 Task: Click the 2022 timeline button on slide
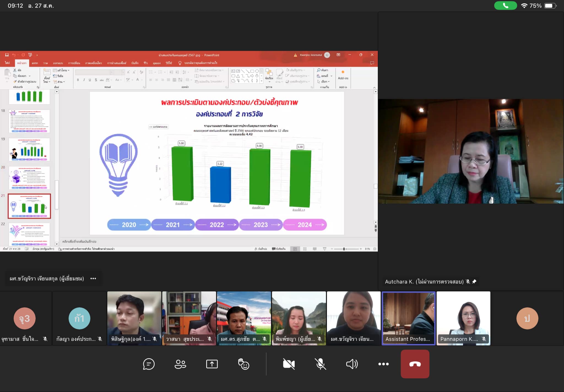pos(217,225)
